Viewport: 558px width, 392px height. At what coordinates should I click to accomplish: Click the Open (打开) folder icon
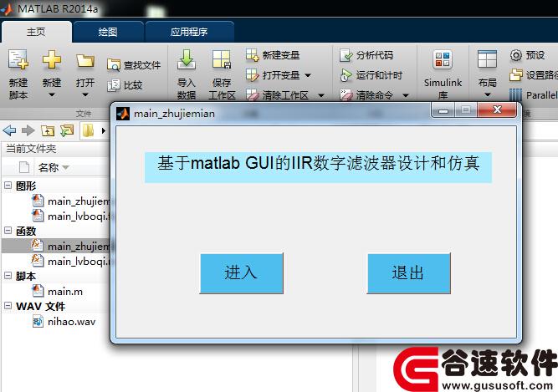(x=85, y=60)
